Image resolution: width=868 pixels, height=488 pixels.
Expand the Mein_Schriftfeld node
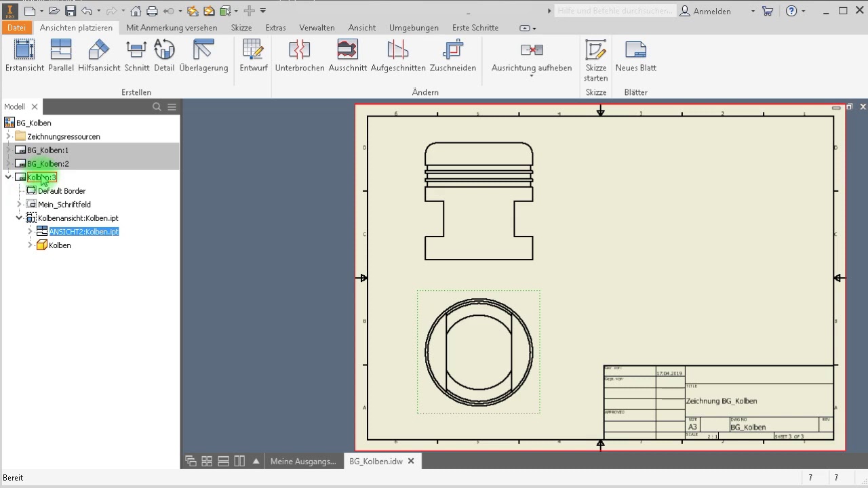click(x=19, y=204)
